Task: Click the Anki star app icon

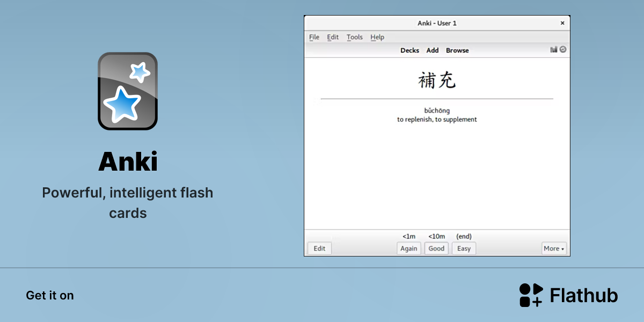Action: coord(128,91)
